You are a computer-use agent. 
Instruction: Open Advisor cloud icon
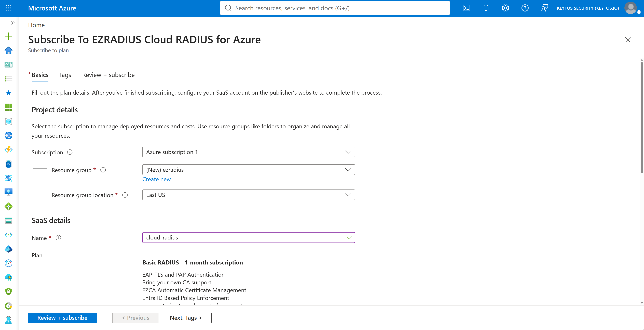point(8,277)
